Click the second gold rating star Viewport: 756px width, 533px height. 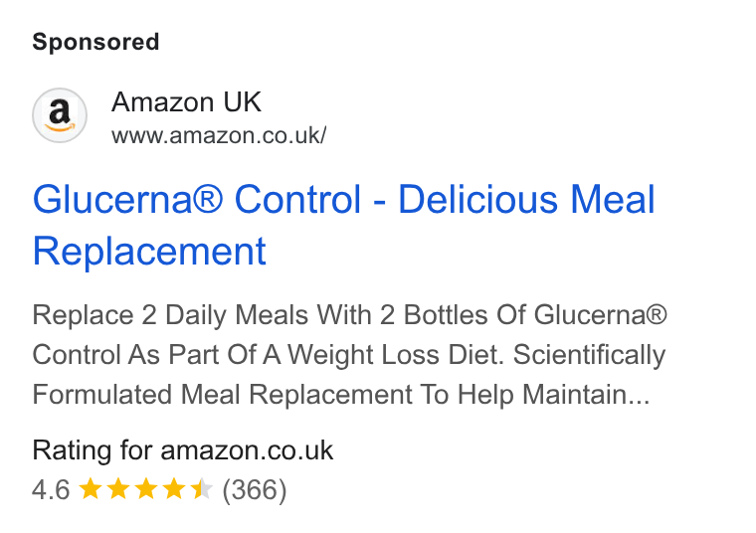click(118, 489)
